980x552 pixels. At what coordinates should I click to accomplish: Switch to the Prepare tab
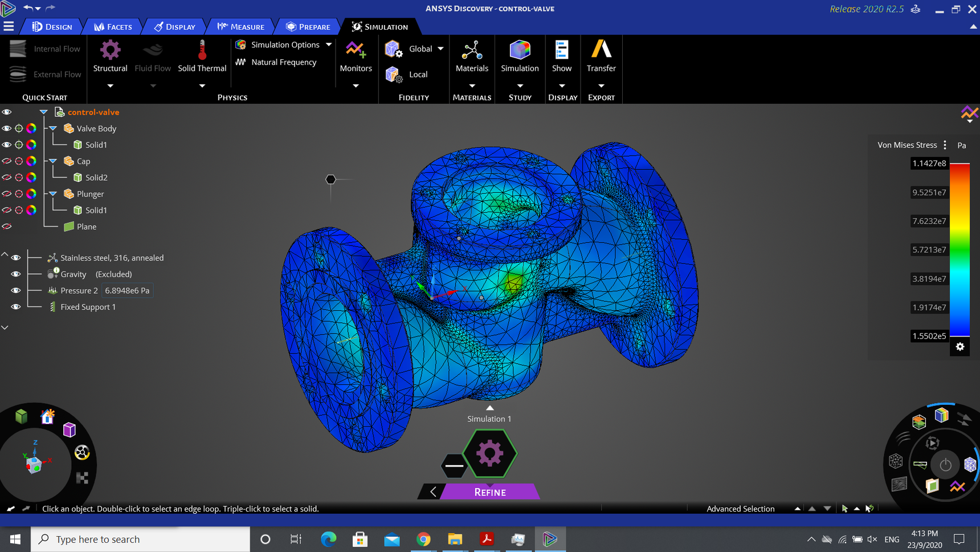(x=308, y=27)
